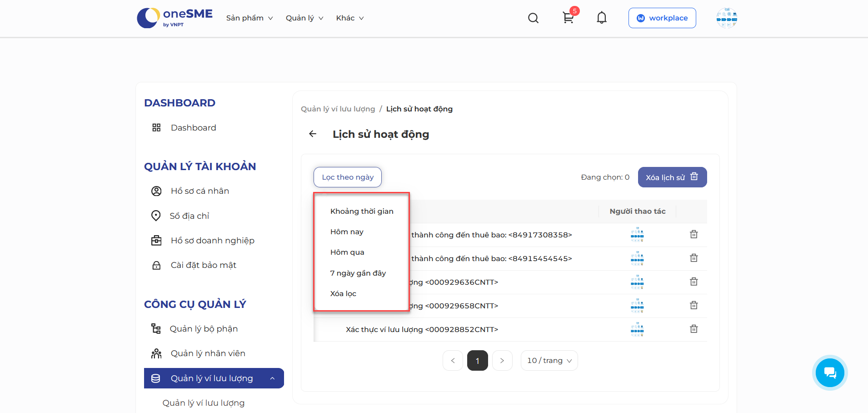Open the Lọc theo ngày filter

point(348,177)
